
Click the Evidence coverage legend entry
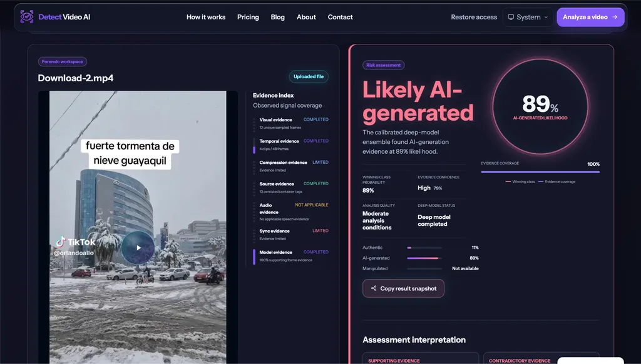point(556,181)
